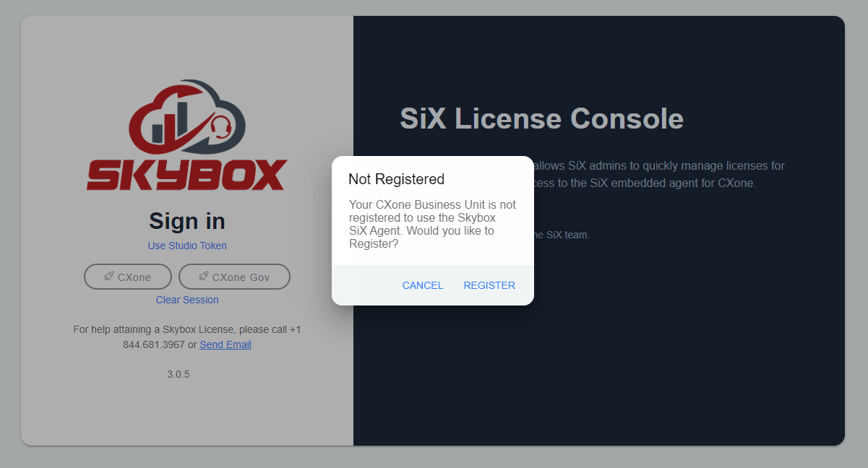Open the Use Studio Token link
This screenshot has width=868, height=468.
[x=187, y=246]
